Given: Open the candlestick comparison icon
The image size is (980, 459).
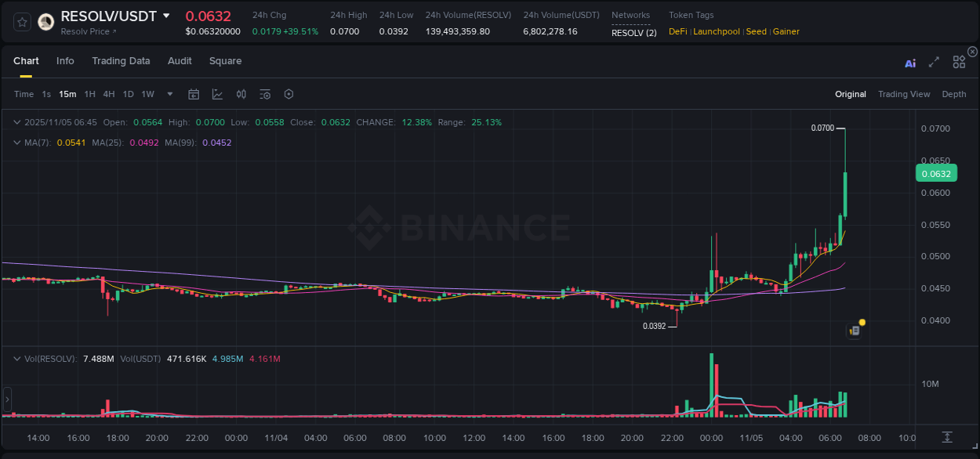Looking at the screenshot, I should 241,94.
